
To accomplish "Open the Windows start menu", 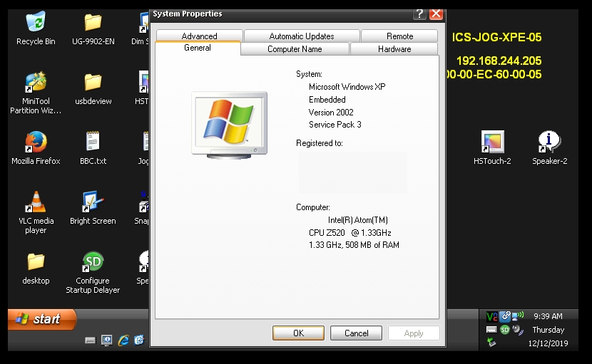I will (x=42, y=319).
